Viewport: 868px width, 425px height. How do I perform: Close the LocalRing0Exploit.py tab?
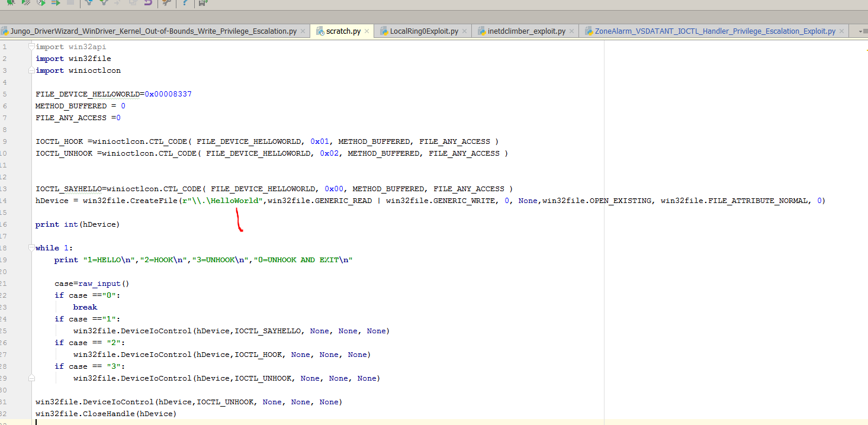[x=465, y=31]
